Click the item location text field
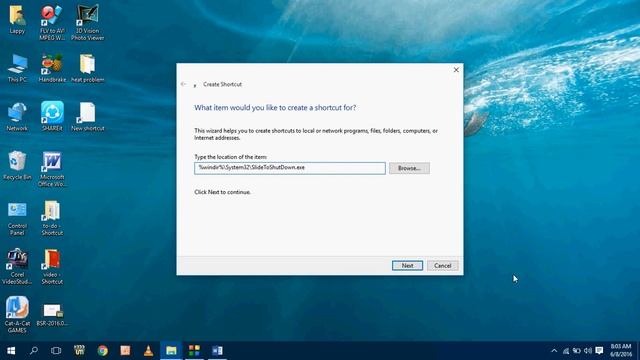Viewport: 640px width, 360px height. click(290, 168)
